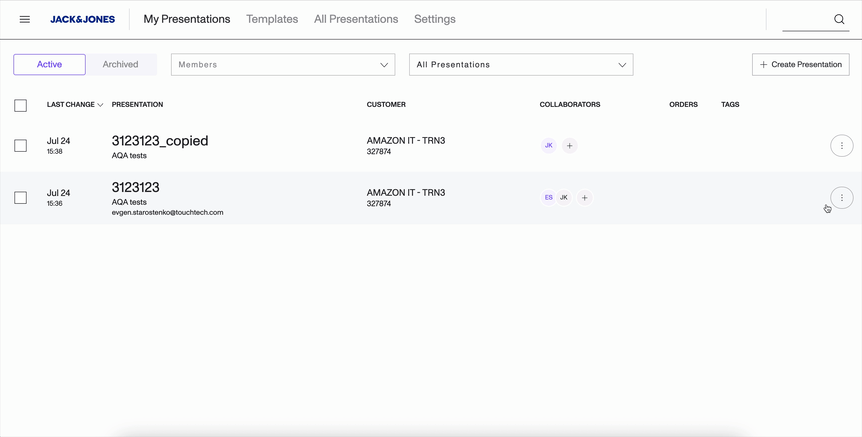Click Create Presentation button
This screenshot has width=862, height=437.
[x=800, y=64]
